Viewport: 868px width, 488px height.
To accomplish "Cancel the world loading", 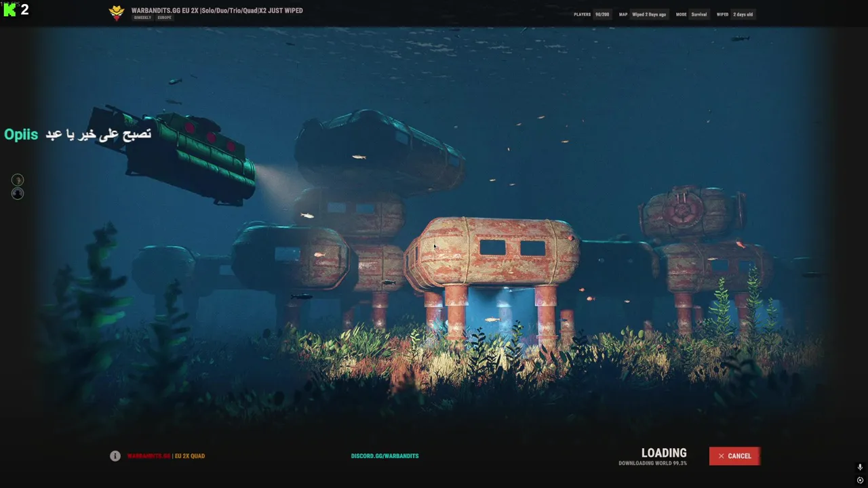I will coord(734,456).
